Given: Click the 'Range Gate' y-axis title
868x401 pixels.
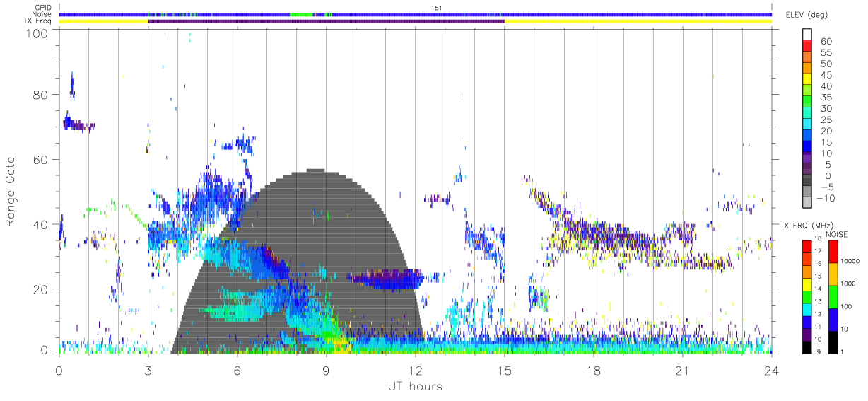Looking at the screenshot, I should tap(11, 192).
